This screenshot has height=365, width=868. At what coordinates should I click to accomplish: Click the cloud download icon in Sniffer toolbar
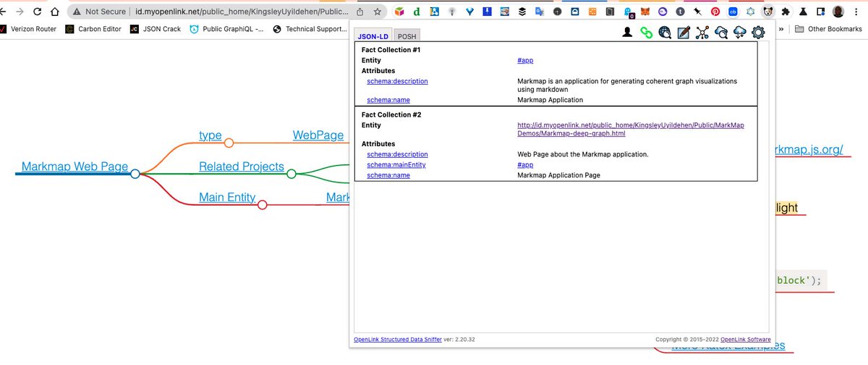pos(739,32)
